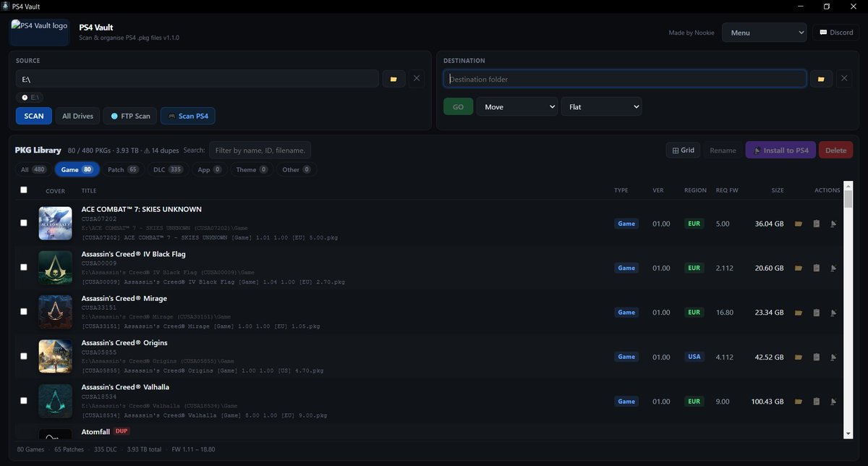Open the Move action dropdown
The image size is (868, 466).
pyautogui.click(x=516, y=106)
